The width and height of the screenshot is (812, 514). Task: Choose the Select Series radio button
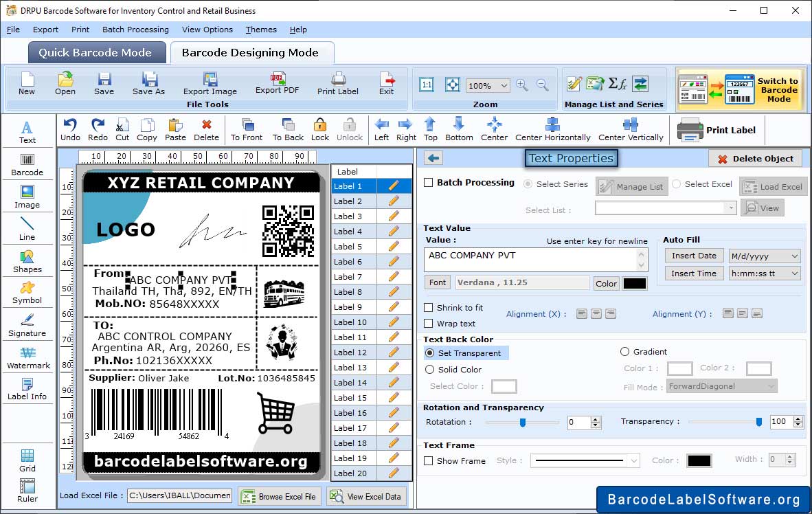tap(528, 184)
